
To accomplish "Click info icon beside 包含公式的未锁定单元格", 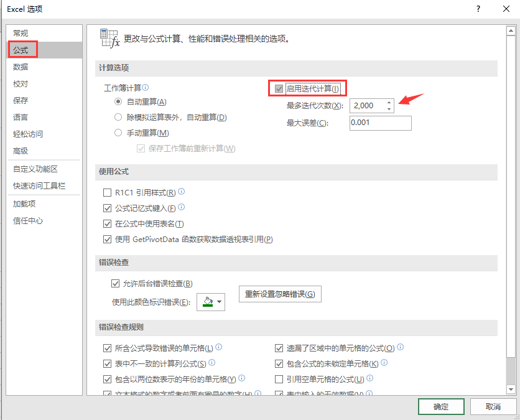I will coord(384,362).
